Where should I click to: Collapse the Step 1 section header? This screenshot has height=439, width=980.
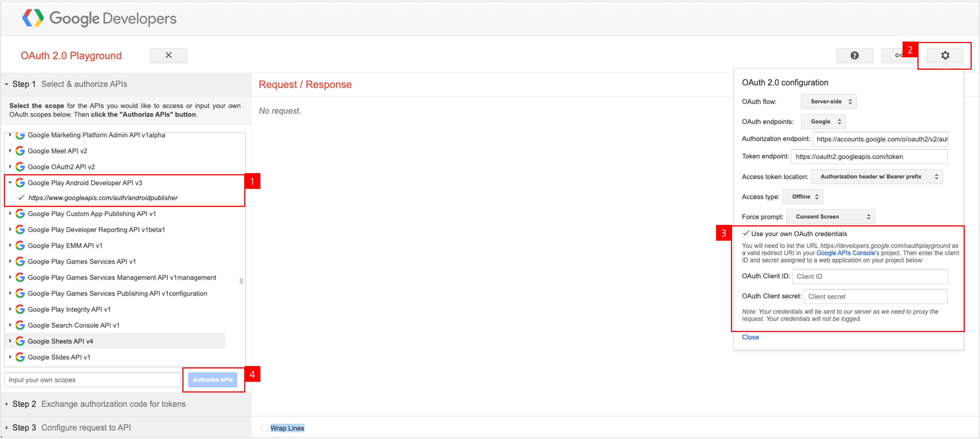126,84
